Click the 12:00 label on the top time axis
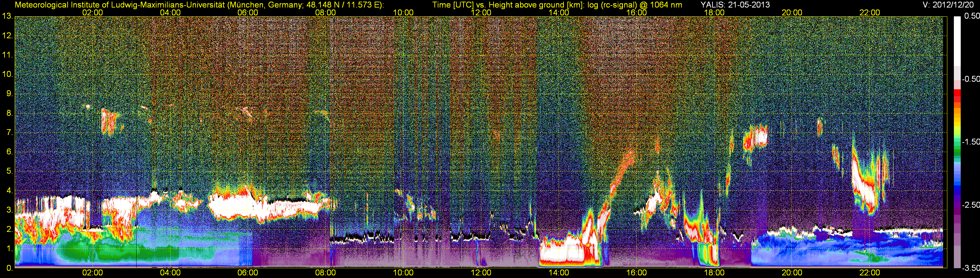Viewport: 980px width, 278px height. pyautogui.click(x=481, y=12)
